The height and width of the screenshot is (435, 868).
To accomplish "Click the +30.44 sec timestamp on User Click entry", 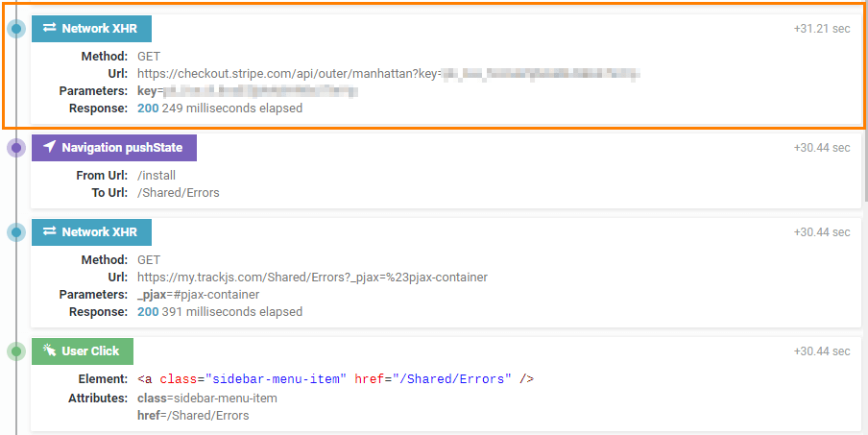I will point(822,351).
